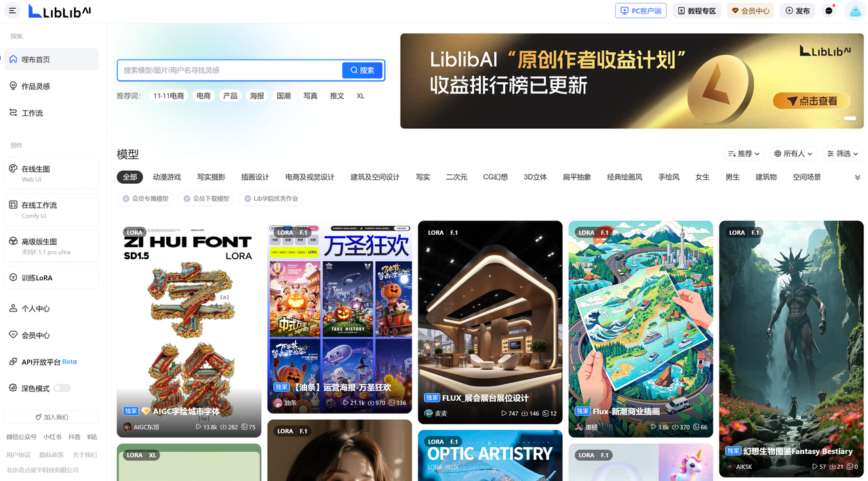Click the plus icon in 发布 button
The image size is (868, 481).
pyautogui.click(x=789, y=11)
